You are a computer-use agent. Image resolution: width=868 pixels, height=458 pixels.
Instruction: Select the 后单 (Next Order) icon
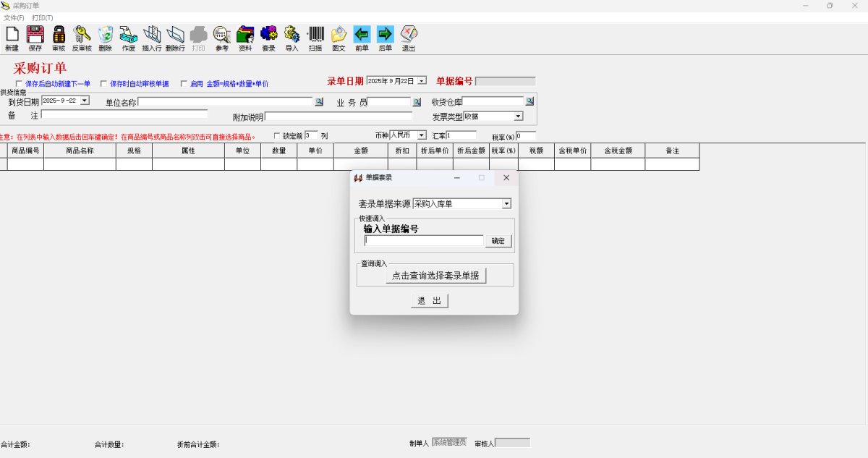(384, 38)
